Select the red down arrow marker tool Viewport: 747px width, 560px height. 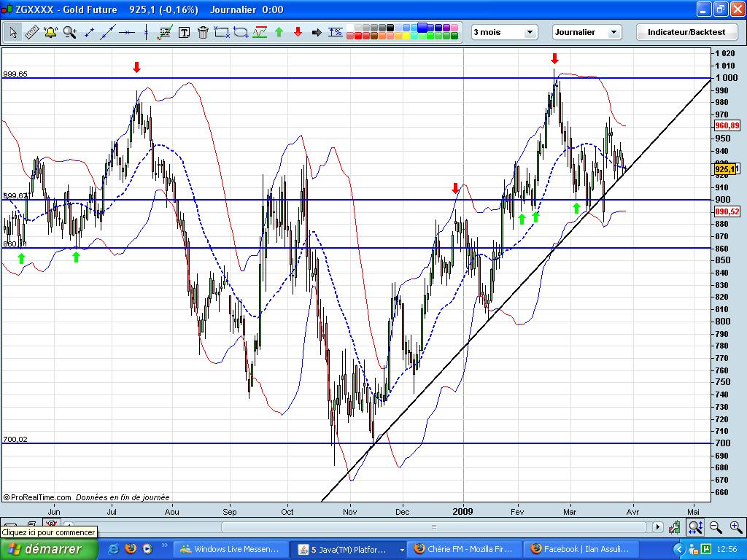(298, 32)
